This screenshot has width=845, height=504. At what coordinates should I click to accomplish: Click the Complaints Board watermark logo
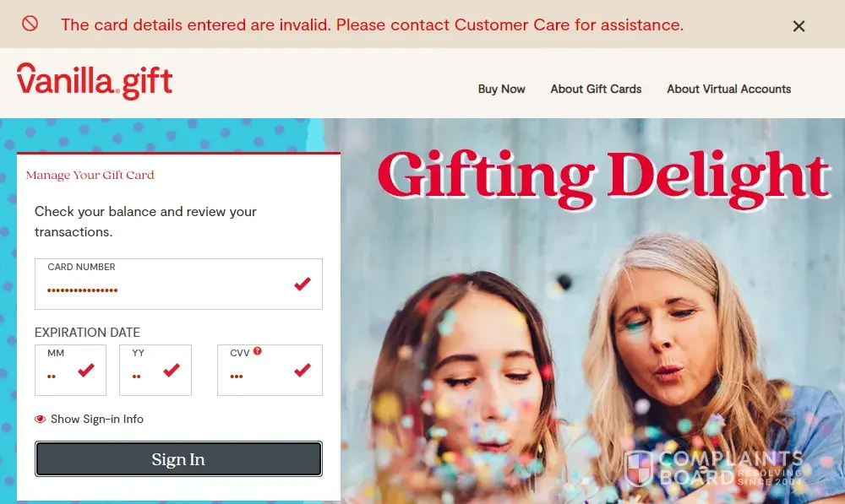point(714,468)
